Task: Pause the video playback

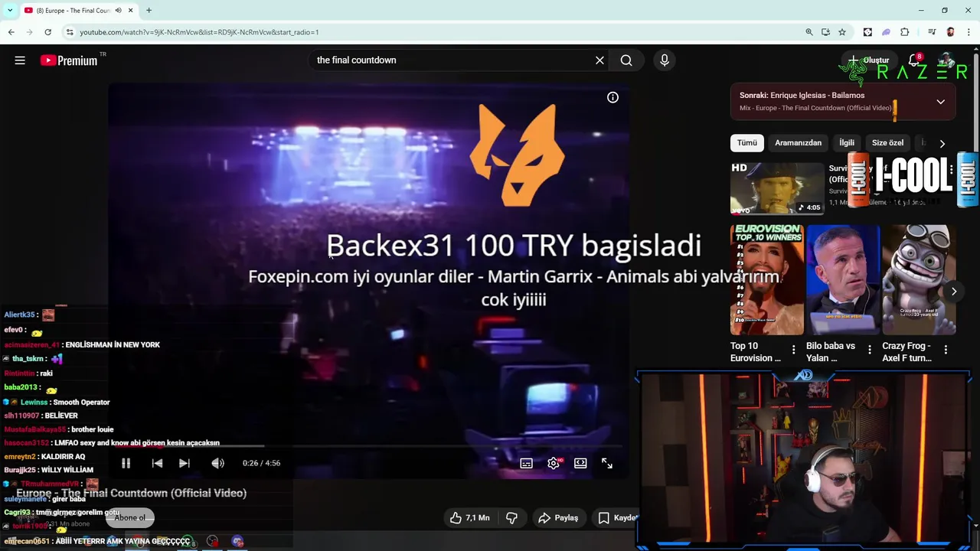Action: pos(126,463)
